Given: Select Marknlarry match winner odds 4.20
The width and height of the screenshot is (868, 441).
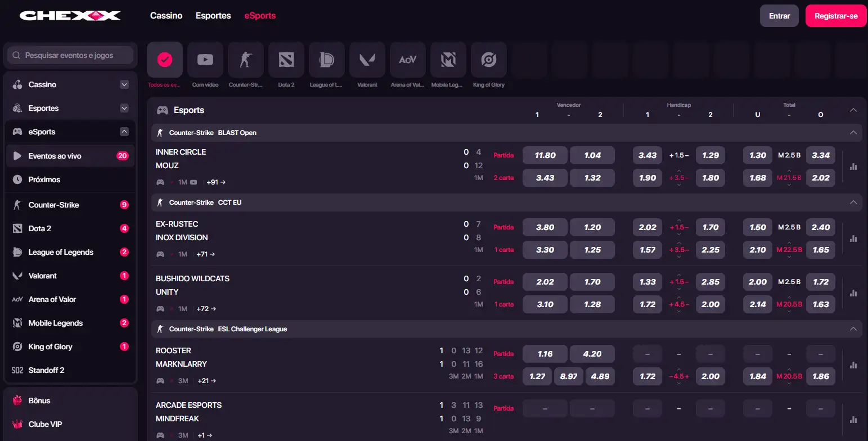Looking at the screenshot, I should 592,354.
